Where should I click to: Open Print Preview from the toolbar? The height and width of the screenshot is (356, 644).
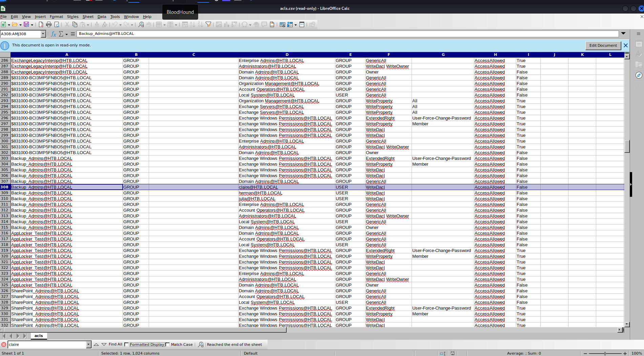[57, 24]
